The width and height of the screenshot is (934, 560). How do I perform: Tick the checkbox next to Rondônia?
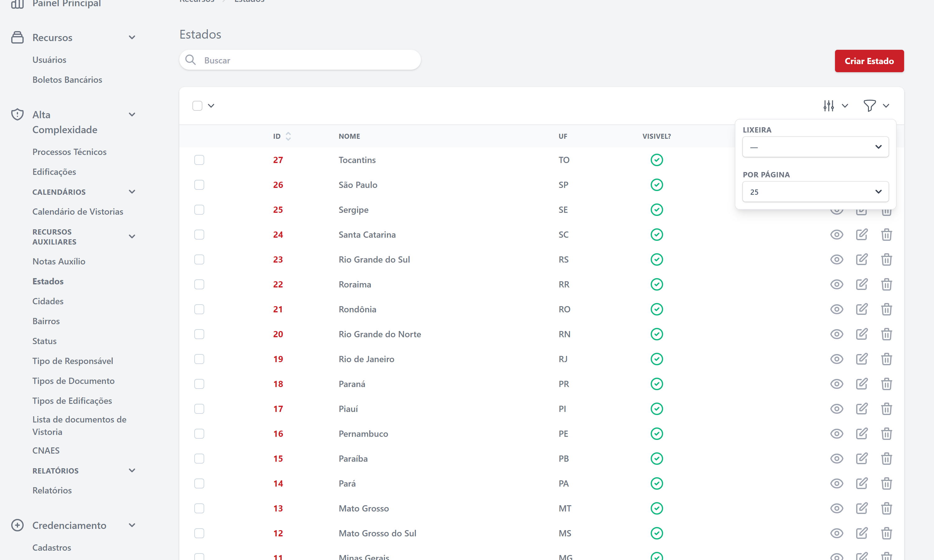pos(199,310)
